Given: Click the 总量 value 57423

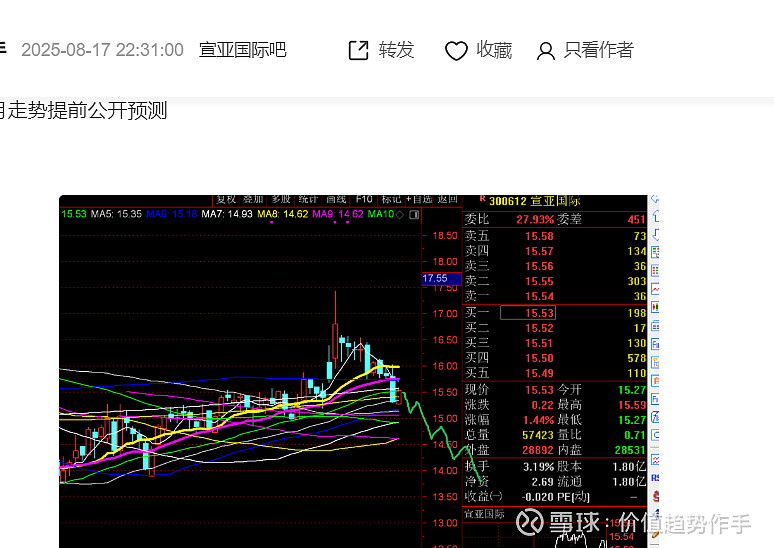Looking at the screenshot, I should (538, 435).
